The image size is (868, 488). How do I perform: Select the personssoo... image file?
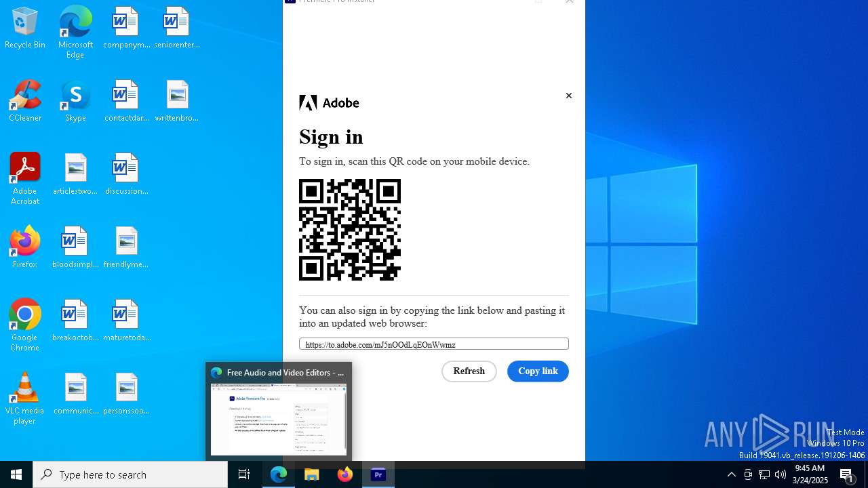click(x=126, y=394)
